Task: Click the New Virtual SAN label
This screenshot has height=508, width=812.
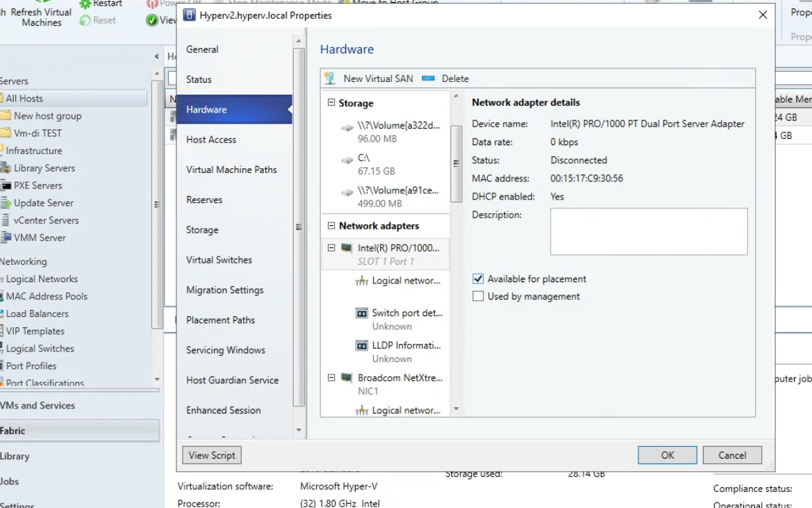Action: click(378, 79)
